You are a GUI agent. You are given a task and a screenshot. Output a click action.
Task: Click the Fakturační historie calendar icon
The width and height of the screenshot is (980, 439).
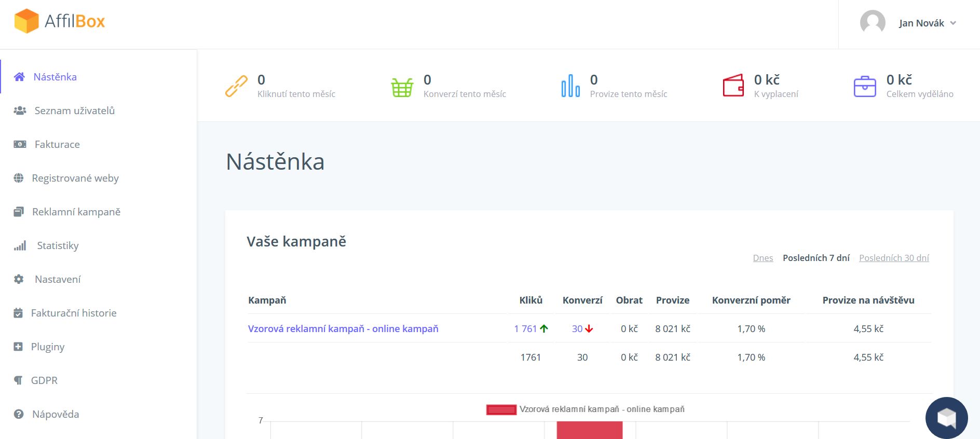coord(18,313)
